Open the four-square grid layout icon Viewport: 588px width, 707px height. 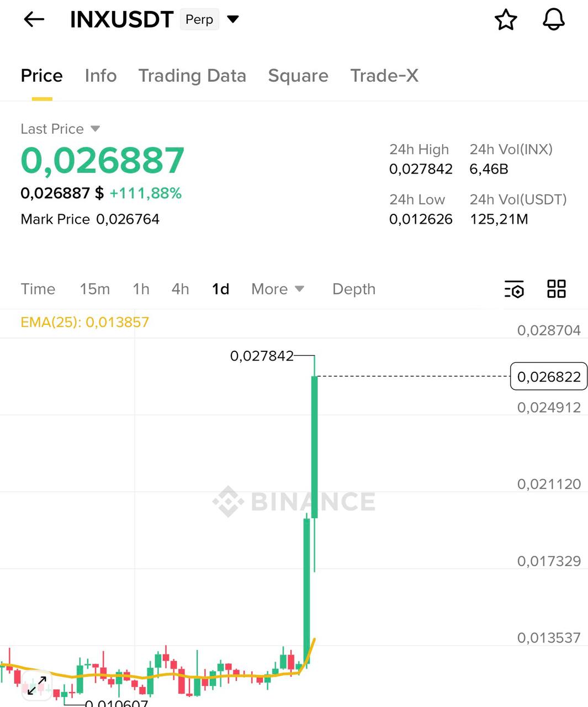(x=556, y=289)
